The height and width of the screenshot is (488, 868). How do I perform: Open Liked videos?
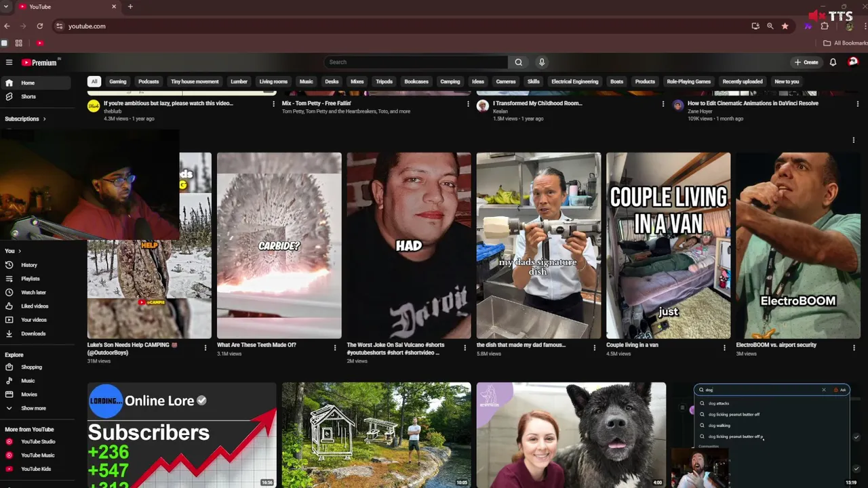[x=36, y=306]
